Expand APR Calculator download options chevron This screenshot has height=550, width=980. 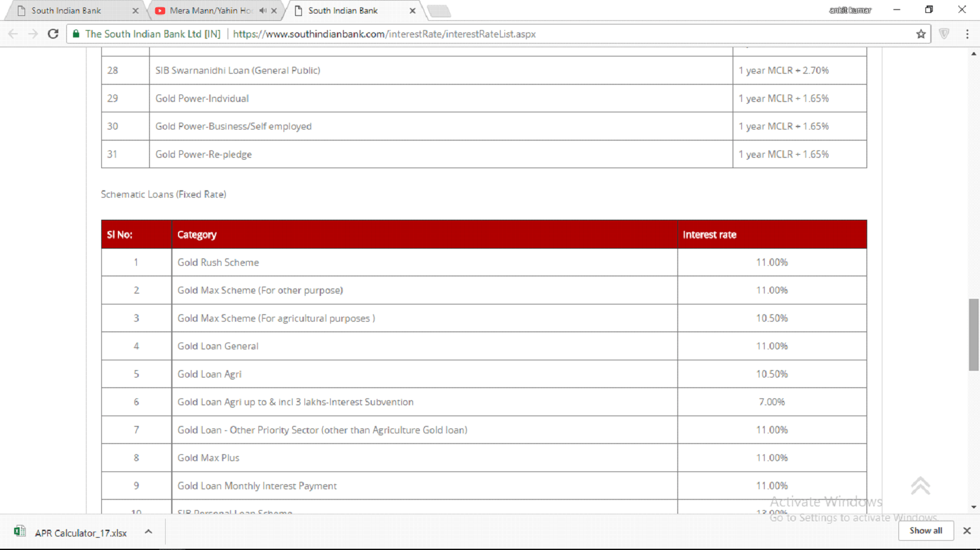coord(148,532)
